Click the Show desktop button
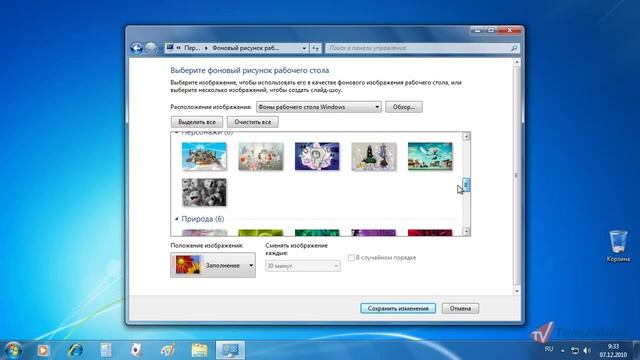 pyautogui.click(x=636, y=350)
